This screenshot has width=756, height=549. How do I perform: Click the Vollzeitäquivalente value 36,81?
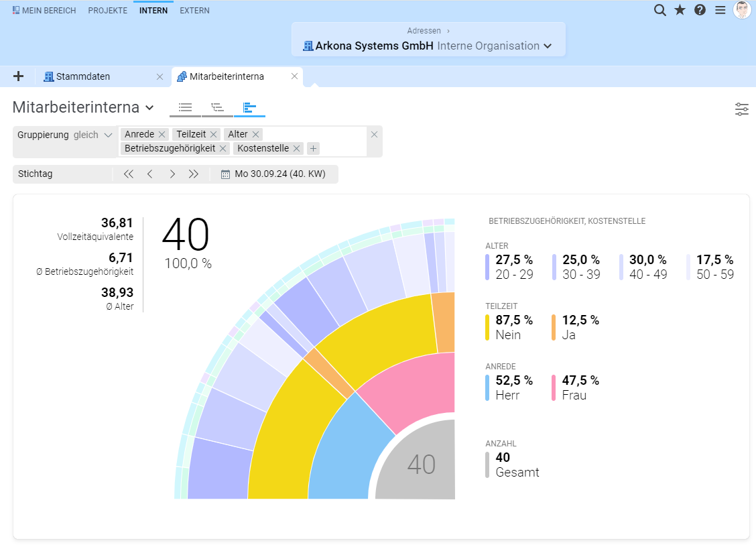[117, 223]
